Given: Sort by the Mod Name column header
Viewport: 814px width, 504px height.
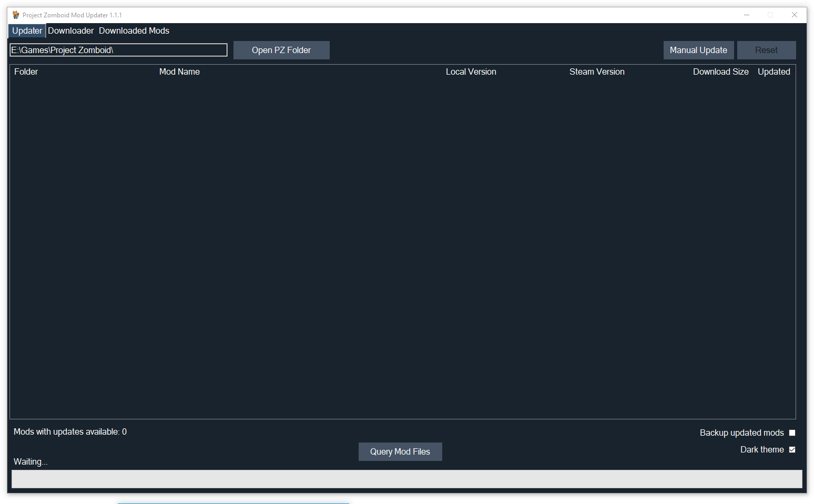Looking at the screenshot, I should pyautogui.click(x=179, y=71).
